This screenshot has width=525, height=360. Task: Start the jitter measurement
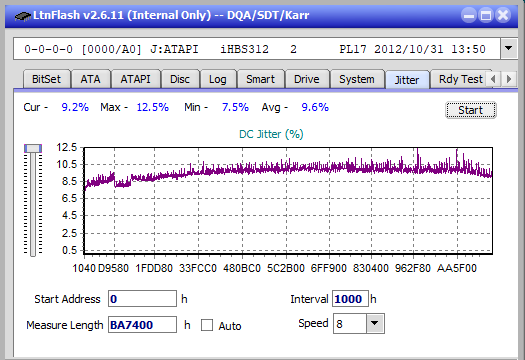point(470,110)
